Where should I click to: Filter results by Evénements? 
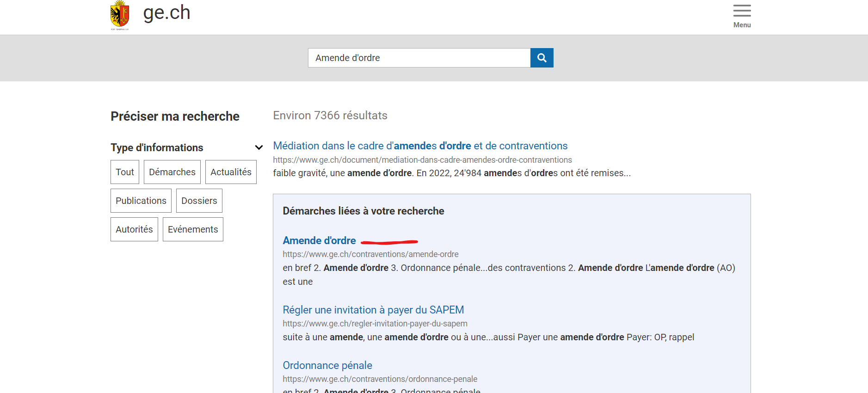(x=193, y=229)
